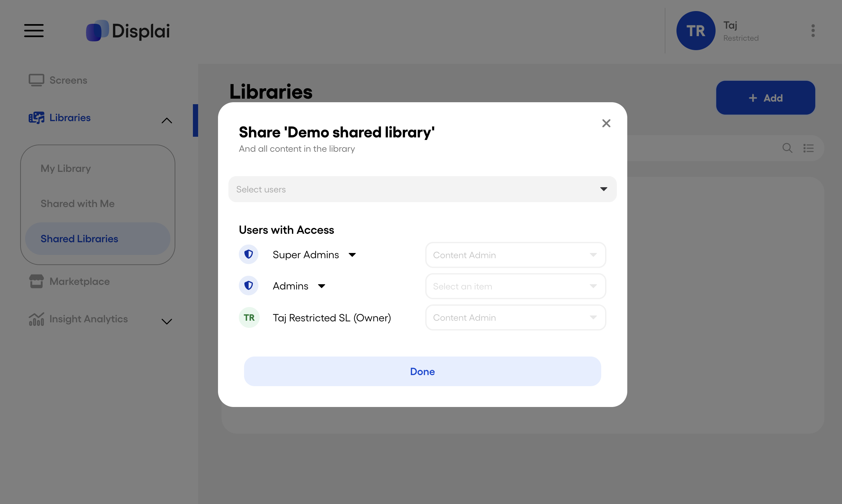
Task: Click the Libraries page heading
Action: [x=271, y=92]
